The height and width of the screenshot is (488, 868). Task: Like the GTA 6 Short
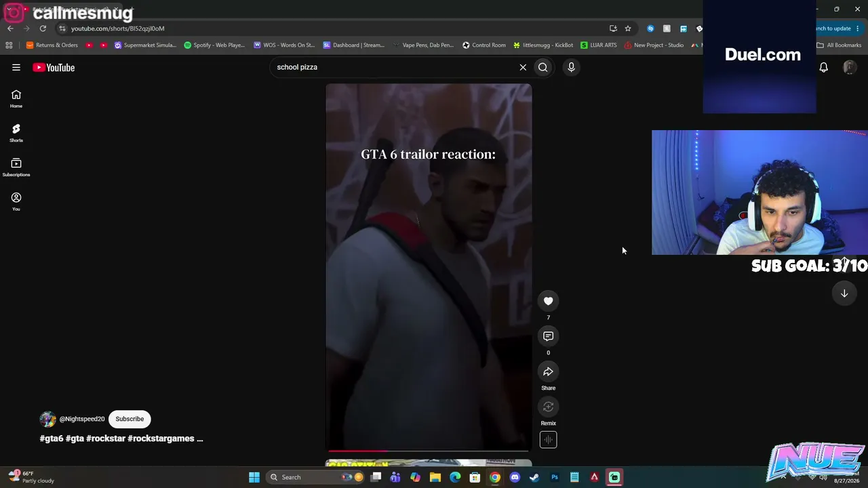[x=548, y=301]
